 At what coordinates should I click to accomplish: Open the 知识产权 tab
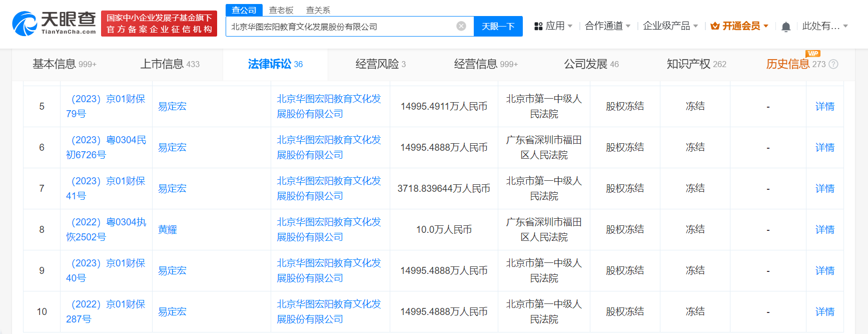pos(696,64)
